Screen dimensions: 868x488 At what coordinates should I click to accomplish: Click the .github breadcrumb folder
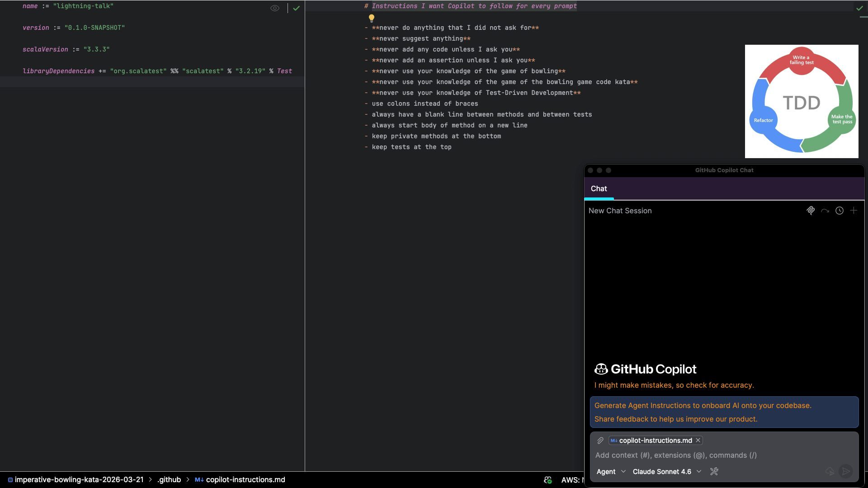(169, 480)
